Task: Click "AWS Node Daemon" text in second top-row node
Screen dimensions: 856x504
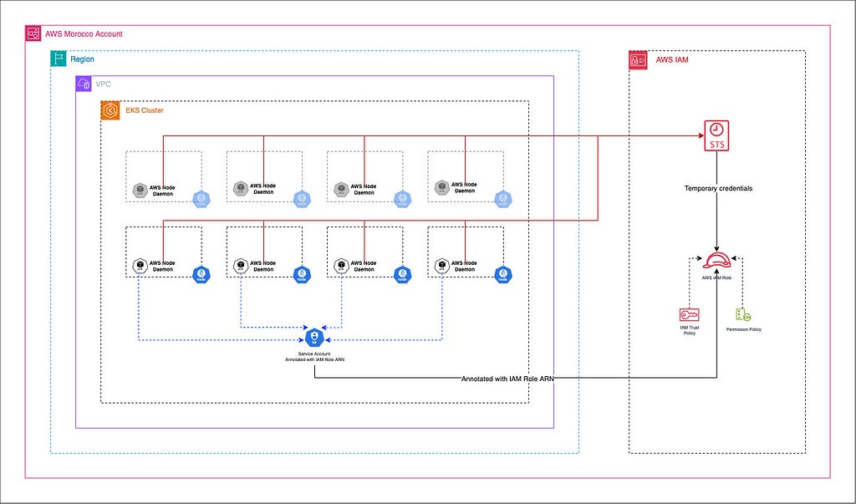Action: pos(263,188)
